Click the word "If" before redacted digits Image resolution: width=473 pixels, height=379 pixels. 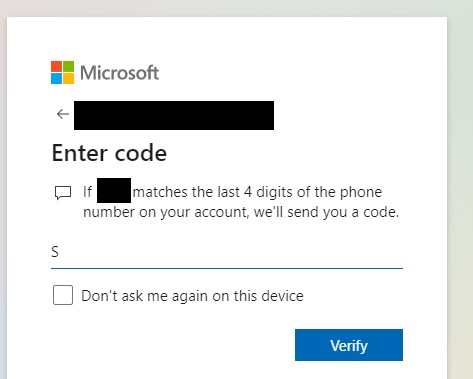tap(87, 192)
